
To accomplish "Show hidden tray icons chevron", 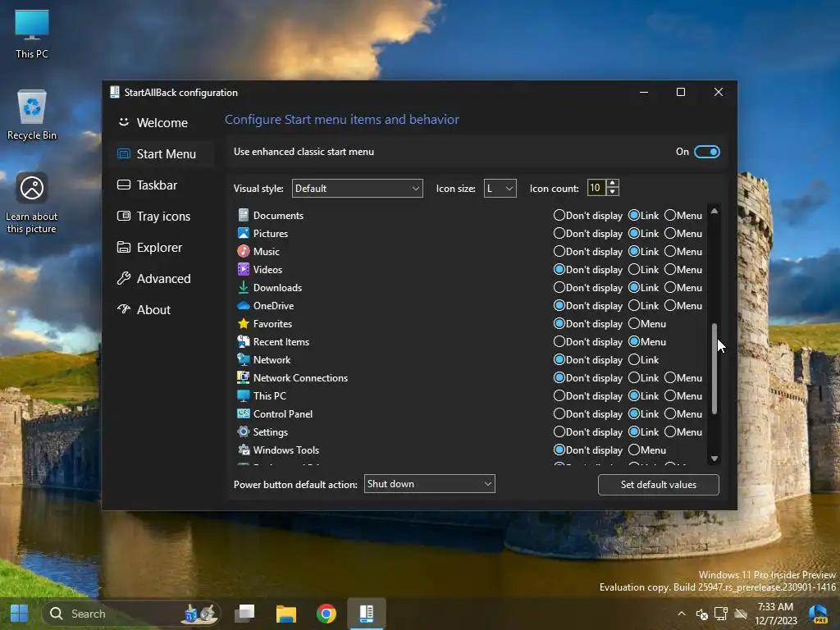I will click(682, 614).
